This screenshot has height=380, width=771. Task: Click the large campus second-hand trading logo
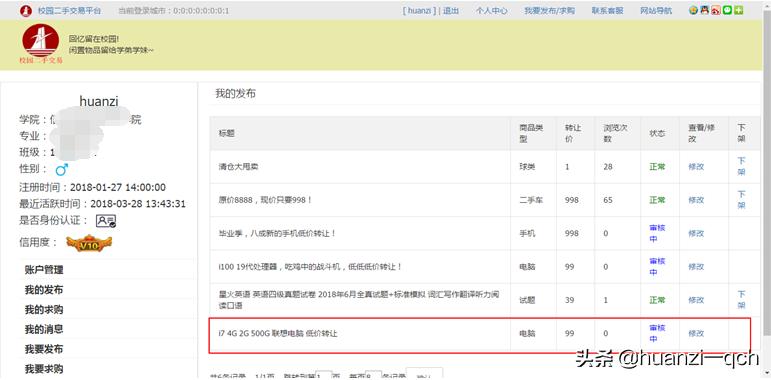pos(41,43)
